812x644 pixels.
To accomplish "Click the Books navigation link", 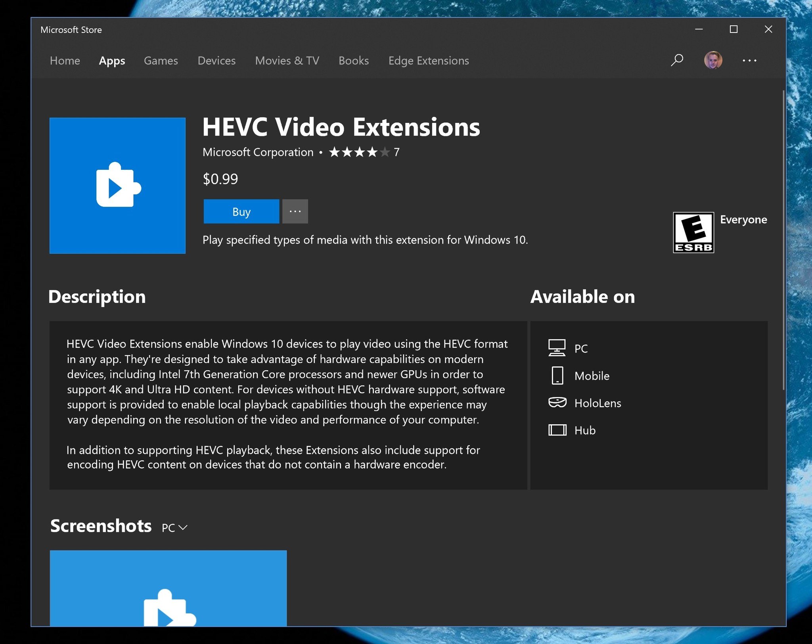I will point(353,61).
